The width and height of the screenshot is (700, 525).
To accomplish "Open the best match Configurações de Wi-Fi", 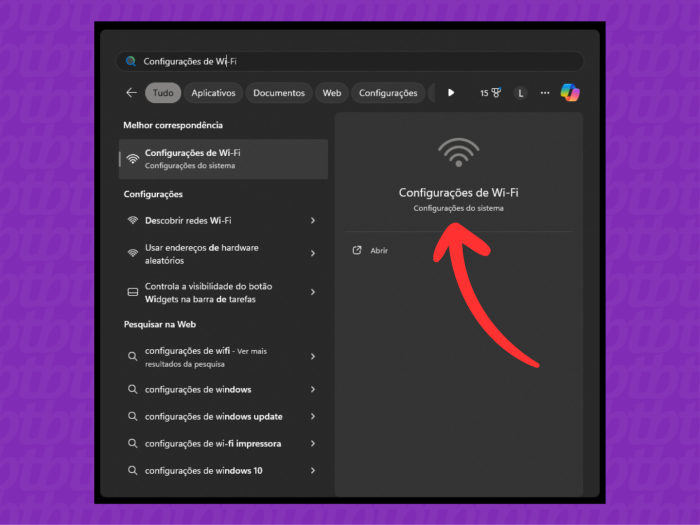I will point(223,159).
